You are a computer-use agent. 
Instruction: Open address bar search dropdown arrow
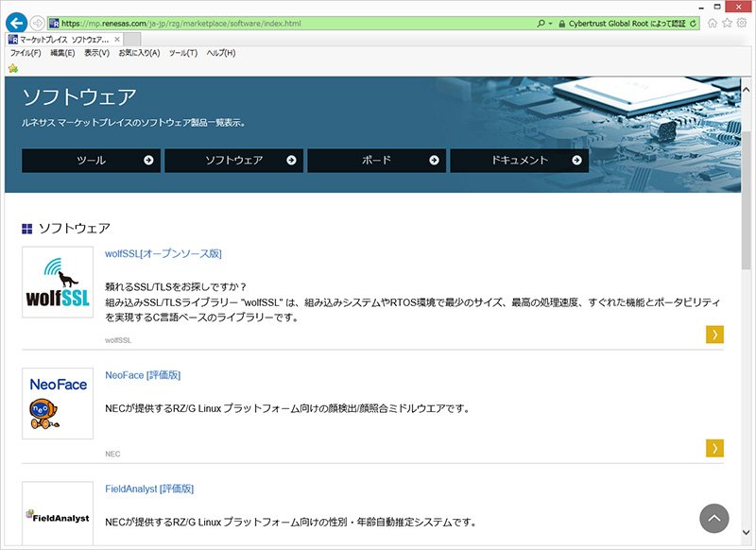coord(551,23)
